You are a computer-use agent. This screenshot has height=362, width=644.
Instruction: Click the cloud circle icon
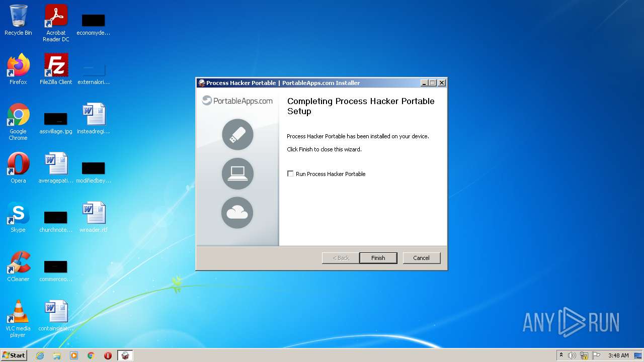237,213
